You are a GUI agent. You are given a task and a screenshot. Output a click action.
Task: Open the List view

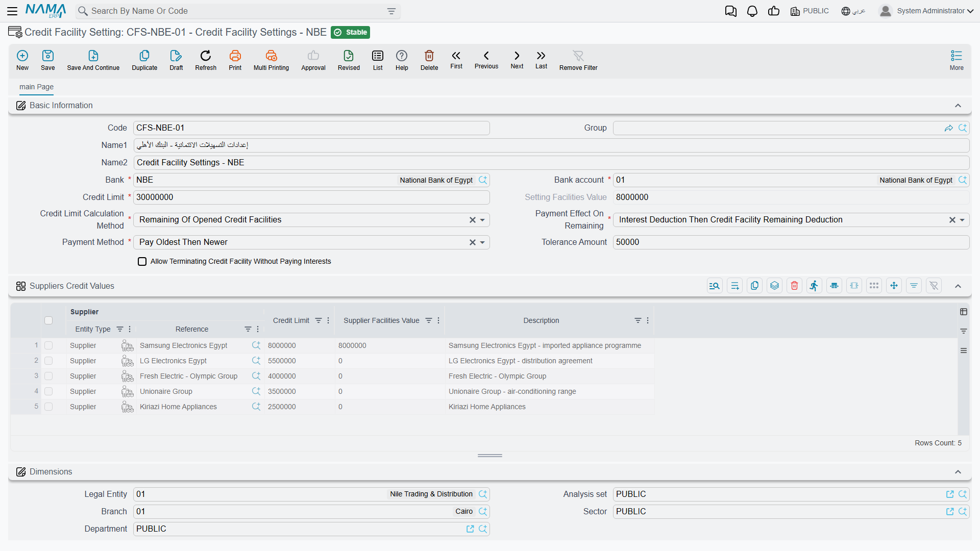378,60
